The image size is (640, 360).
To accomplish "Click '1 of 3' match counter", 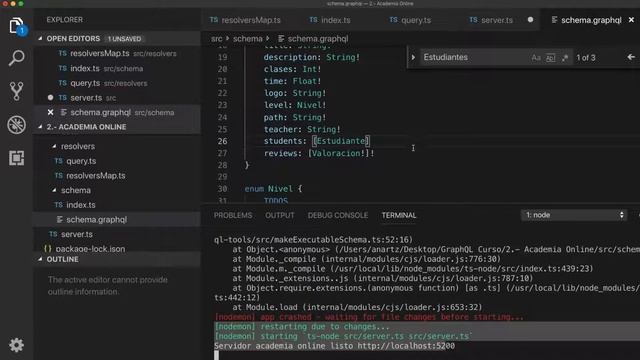I will point(586,58).
